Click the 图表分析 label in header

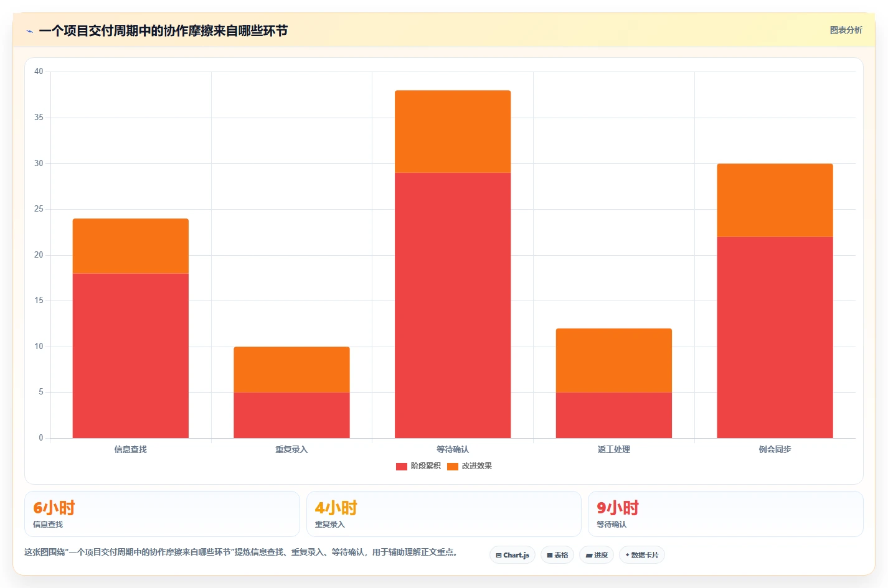tap(846, 30)
